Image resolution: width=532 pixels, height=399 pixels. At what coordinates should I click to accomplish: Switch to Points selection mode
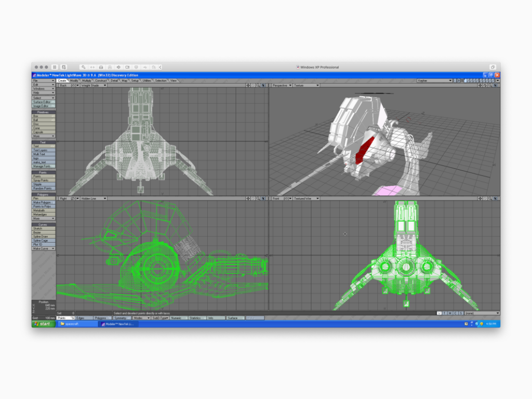coord(65,318)
